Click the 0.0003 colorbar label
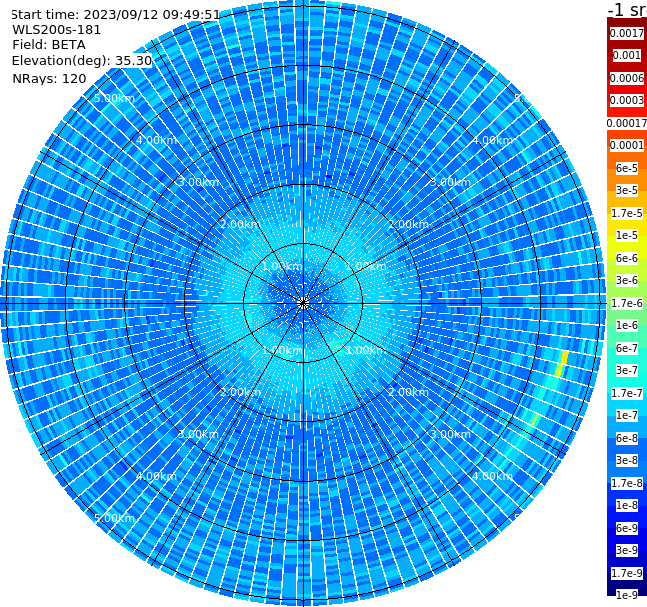Screen dimensions: 647x607 627,100
